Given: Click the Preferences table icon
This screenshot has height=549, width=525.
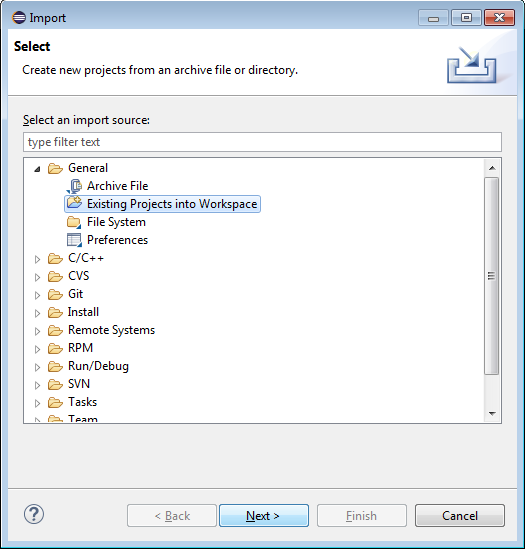Looking at the screenshot, I should click(74, 240).
